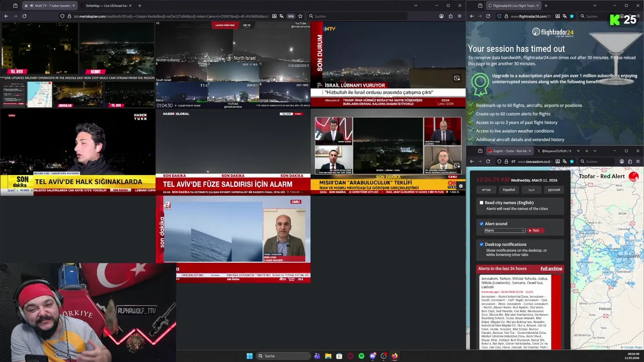644x362 pixels.
Task: Open the Alarm sound dropdown
Action: 505,230
